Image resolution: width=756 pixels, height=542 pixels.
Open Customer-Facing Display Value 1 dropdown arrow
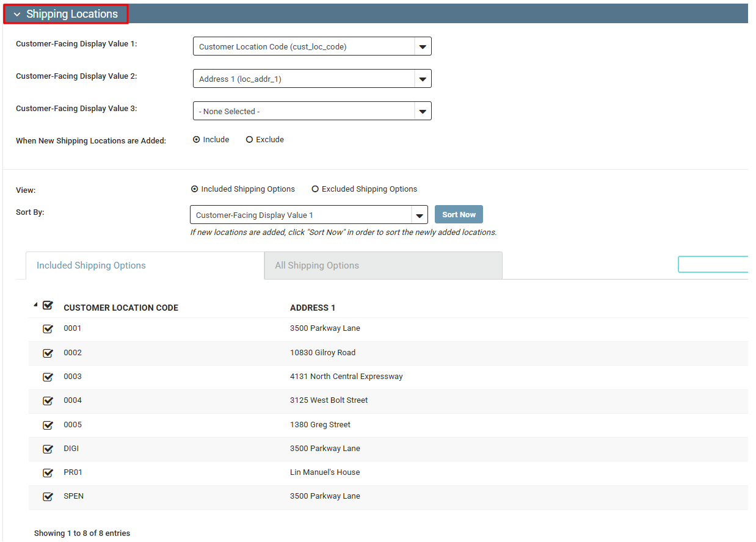pyautogui.click(x=423, y=46)
